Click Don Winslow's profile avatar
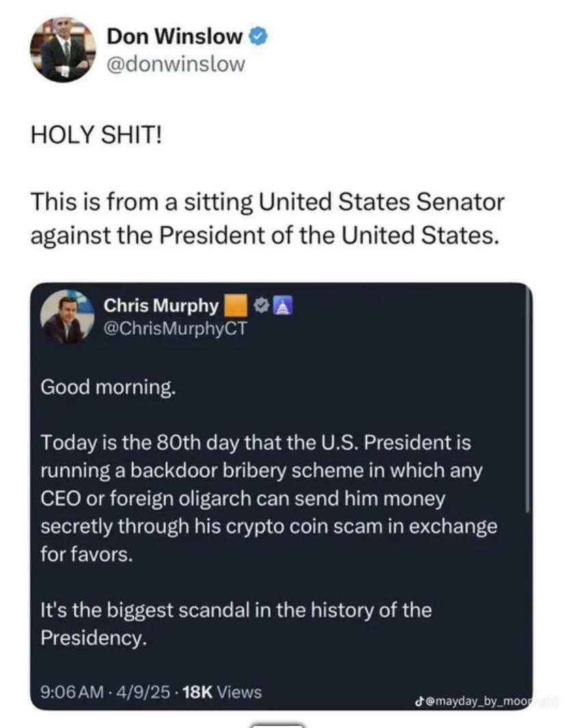 62,50
